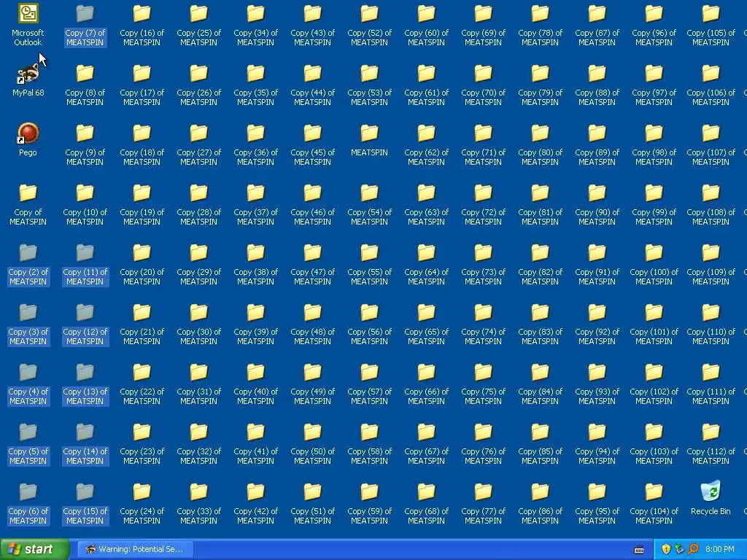Switch to 'Warning: Potential Se...' taskbar window
747x560 pixels.
coord(135,549)
